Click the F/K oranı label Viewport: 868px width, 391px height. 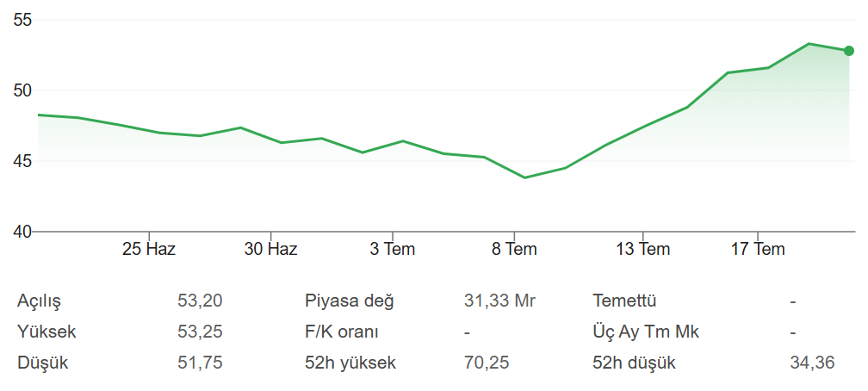(342, 332)
